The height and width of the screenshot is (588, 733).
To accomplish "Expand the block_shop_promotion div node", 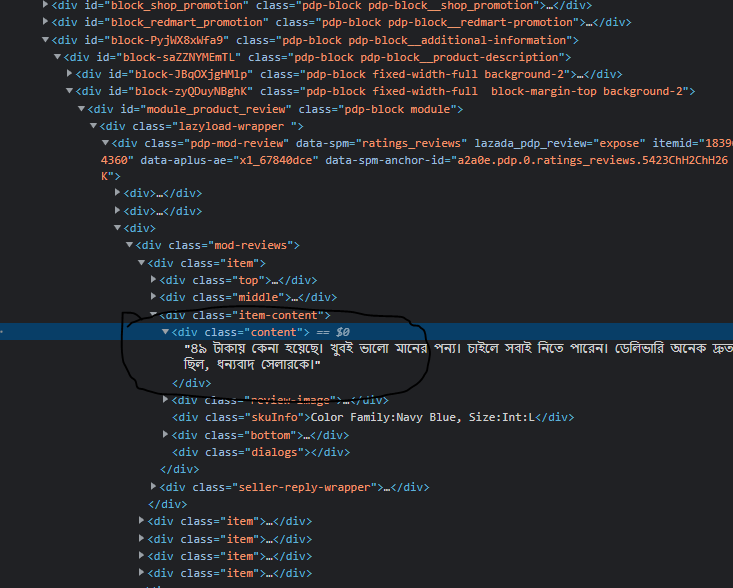I will pos(45,5).
